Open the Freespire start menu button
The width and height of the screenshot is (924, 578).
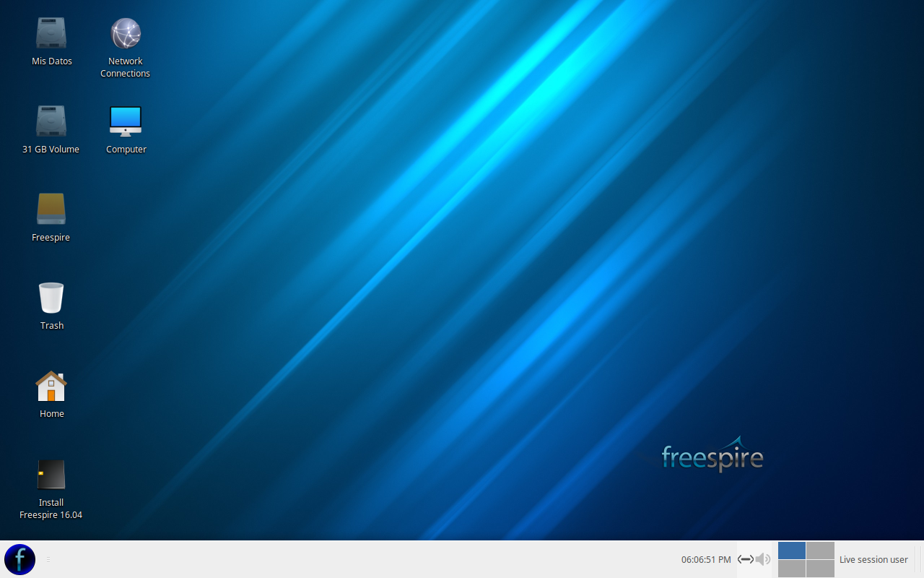point(19,559)
